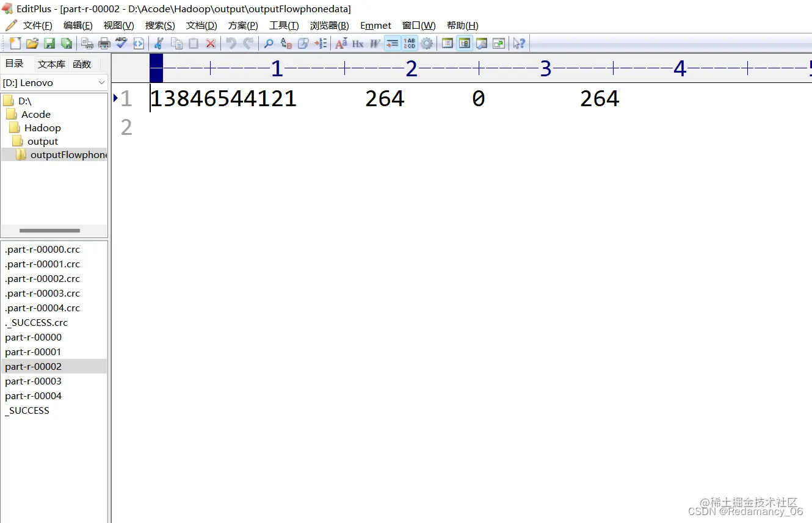Viewport: 812px width, 523px height.
Task: Click the Paste clipboard icon
Action: (x=194, y=43)
